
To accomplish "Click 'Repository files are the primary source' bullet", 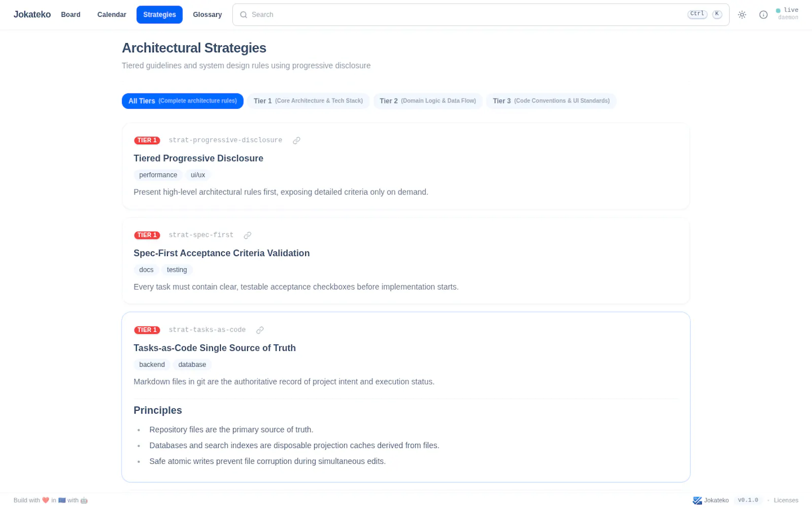I will (231, 430).
